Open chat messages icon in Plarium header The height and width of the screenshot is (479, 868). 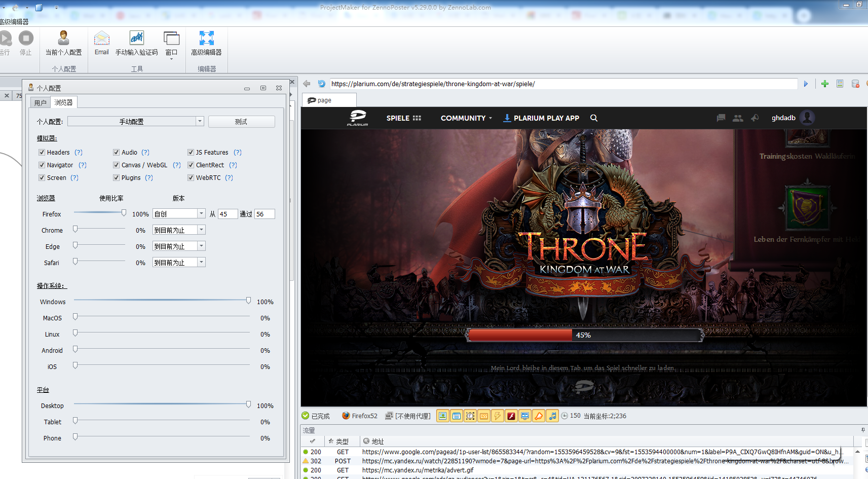(x=721, y=118)
